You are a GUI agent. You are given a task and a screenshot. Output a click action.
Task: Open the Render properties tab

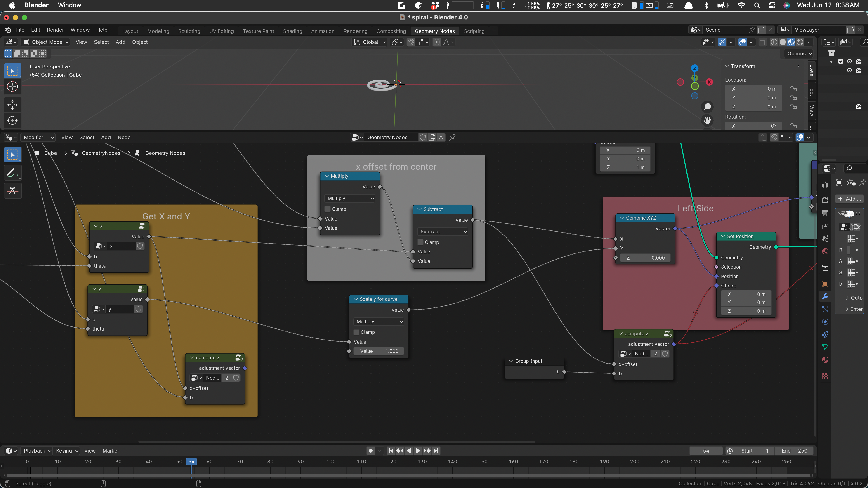coord(825,200)
